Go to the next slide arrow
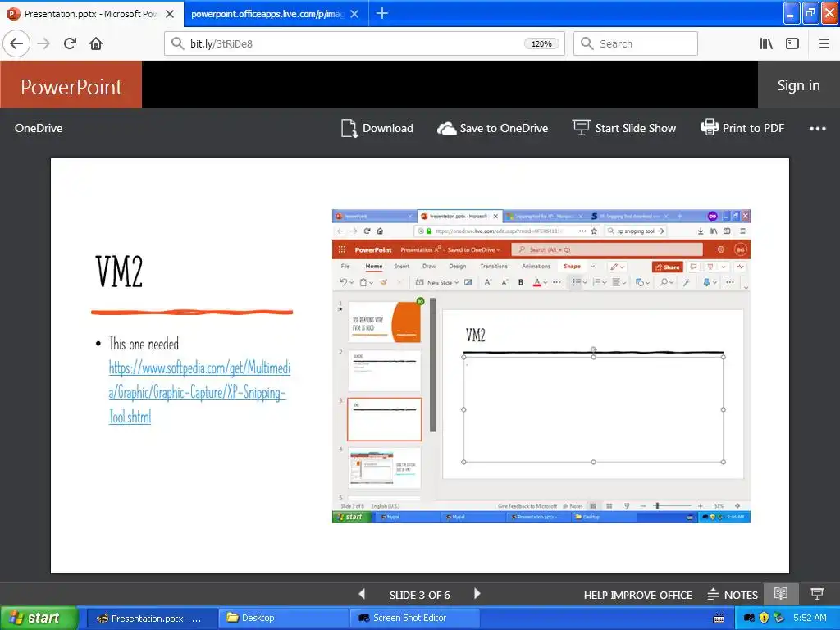The height and width of the screenshot is (630, 840). (x=477, y=594)
